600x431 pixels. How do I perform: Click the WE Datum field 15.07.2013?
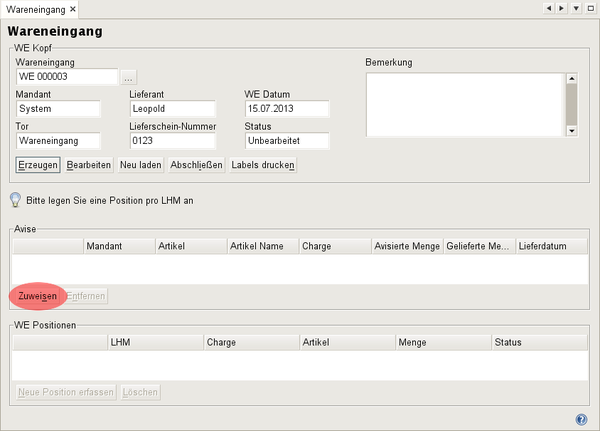[287, 109]
